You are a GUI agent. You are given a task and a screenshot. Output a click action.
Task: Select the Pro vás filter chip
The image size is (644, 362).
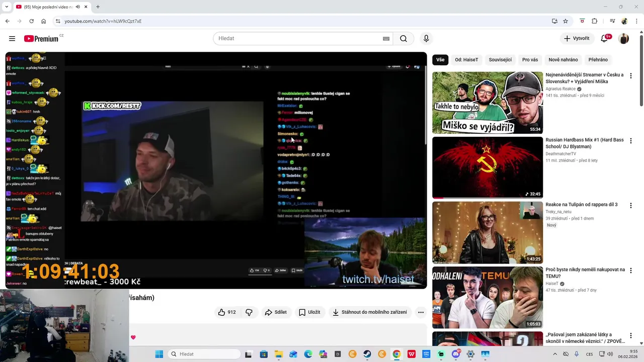530,60
